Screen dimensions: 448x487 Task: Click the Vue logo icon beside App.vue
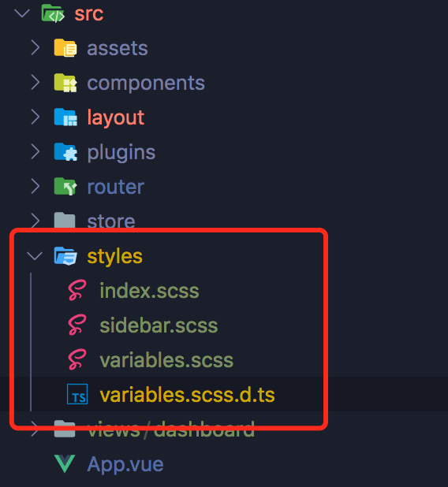pyautogui.click(x=65, y=463)
